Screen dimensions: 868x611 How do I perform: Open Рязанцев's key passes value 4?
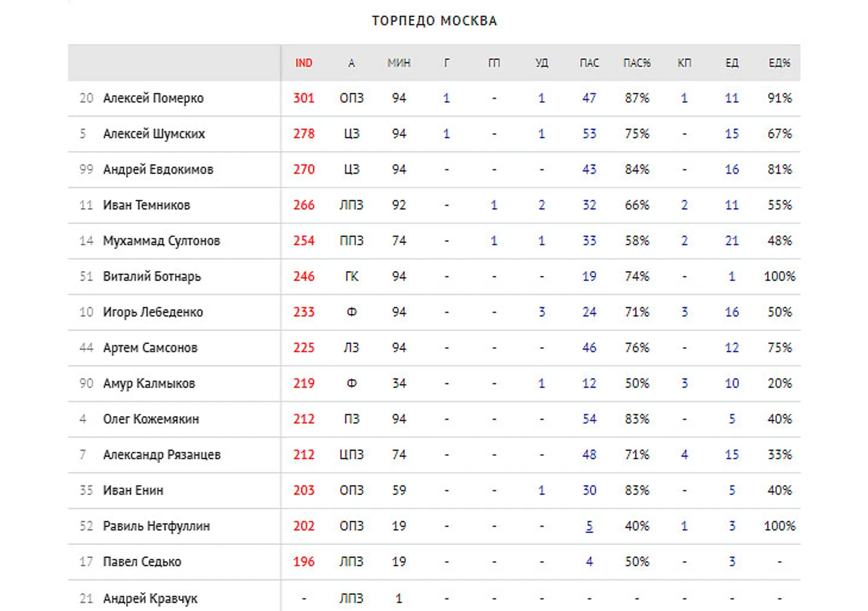pyautogui.click(x=684, y=455)
